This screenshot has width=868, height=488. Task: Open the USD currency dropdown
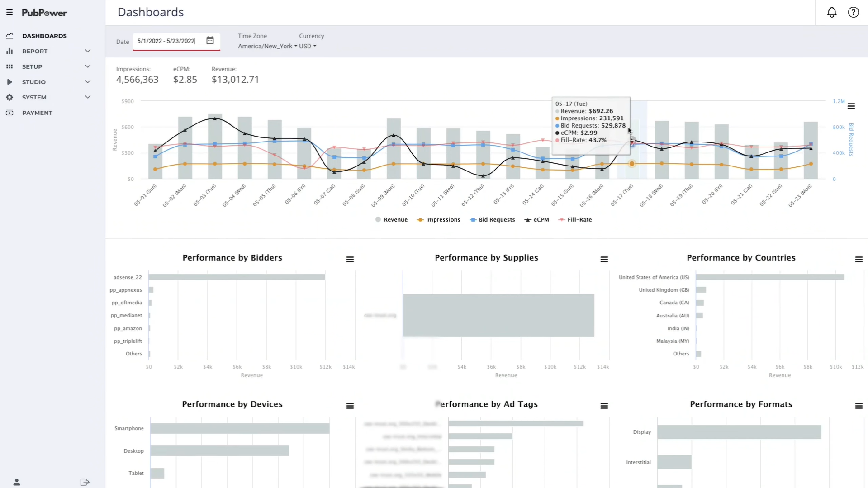coord(307,46)
